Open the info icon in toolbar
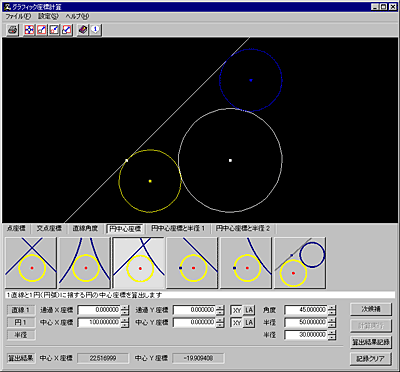 point(96,30)
